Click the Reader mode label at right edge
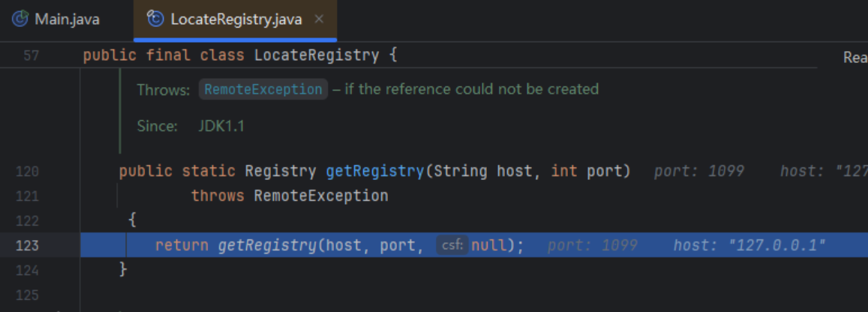 pyautogui.click(x=855, y=57)
